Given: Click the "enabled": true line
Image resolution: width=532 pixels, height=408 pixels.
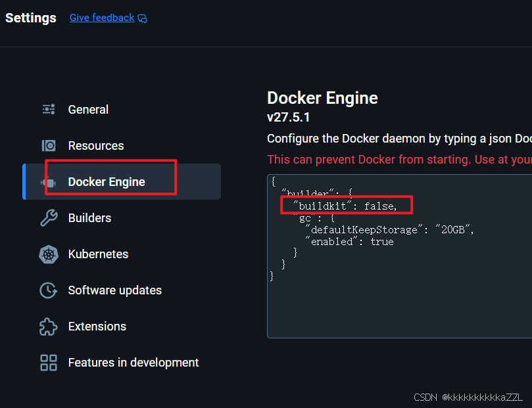Looking at the screenshot, I should click(349, 242).
